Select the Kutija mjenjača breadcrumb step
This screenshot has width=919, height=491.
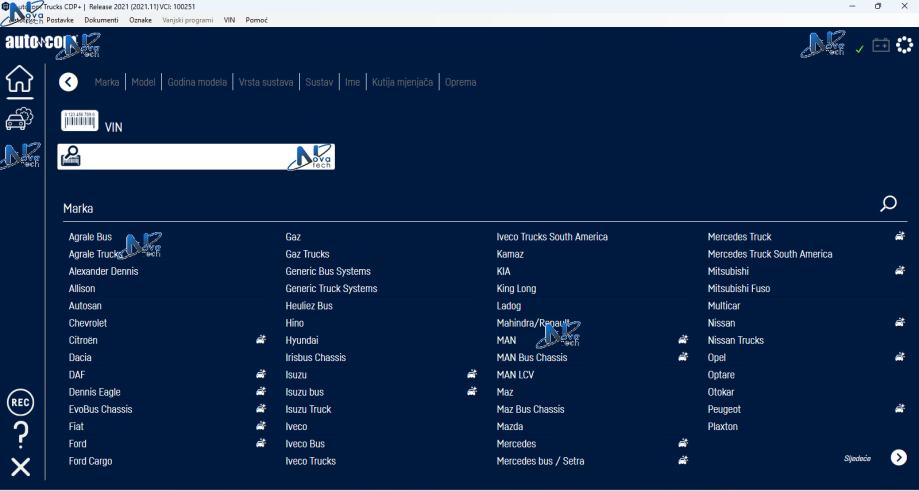pos(402,82)
